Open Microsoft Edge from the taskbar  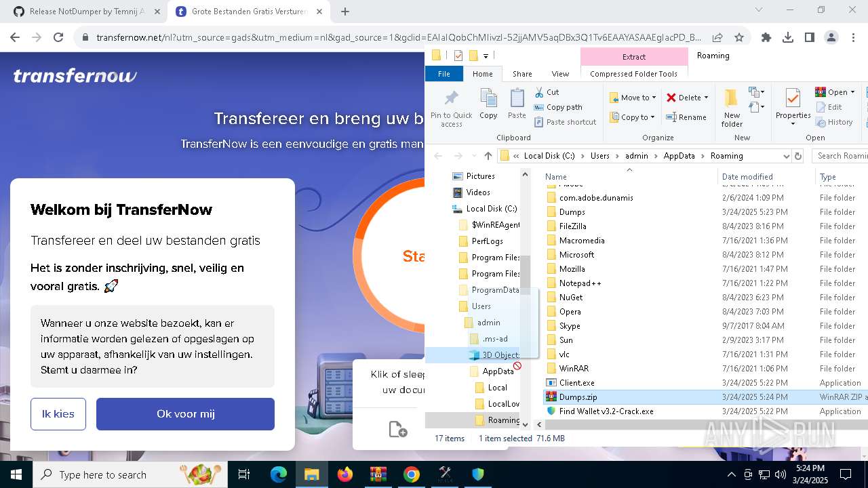click(279, 474)
